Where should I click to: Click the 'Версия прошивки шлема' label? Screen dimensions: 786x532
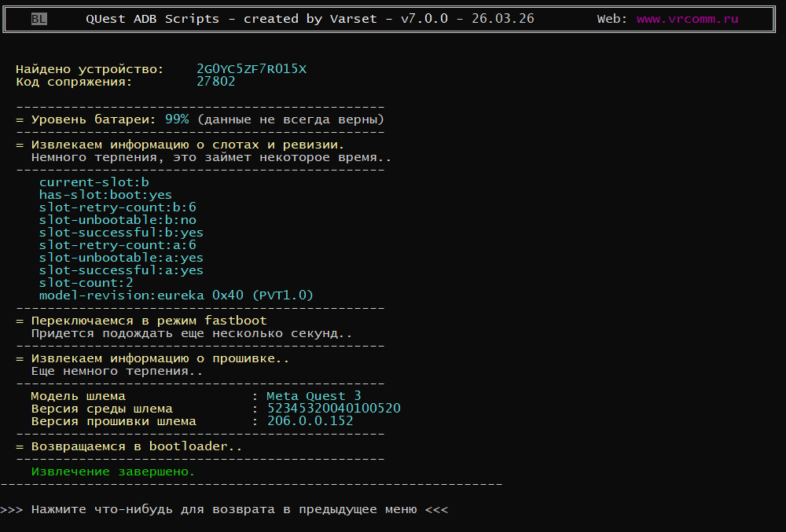113,421
